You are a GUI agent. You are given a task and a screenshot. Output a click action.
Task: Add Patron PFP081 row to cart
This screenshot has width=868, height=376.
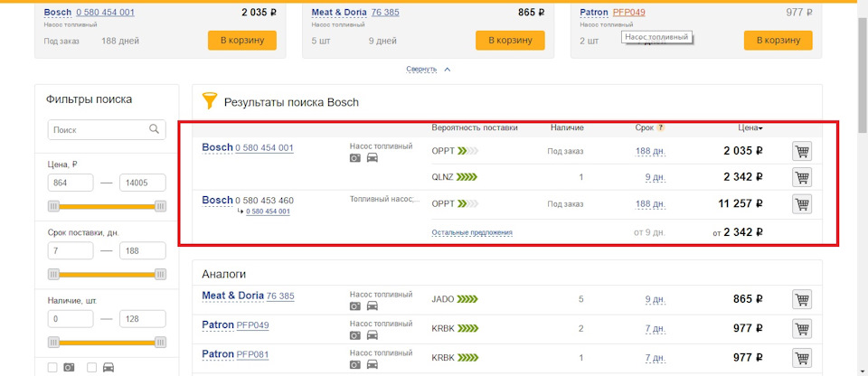(802, 358)
